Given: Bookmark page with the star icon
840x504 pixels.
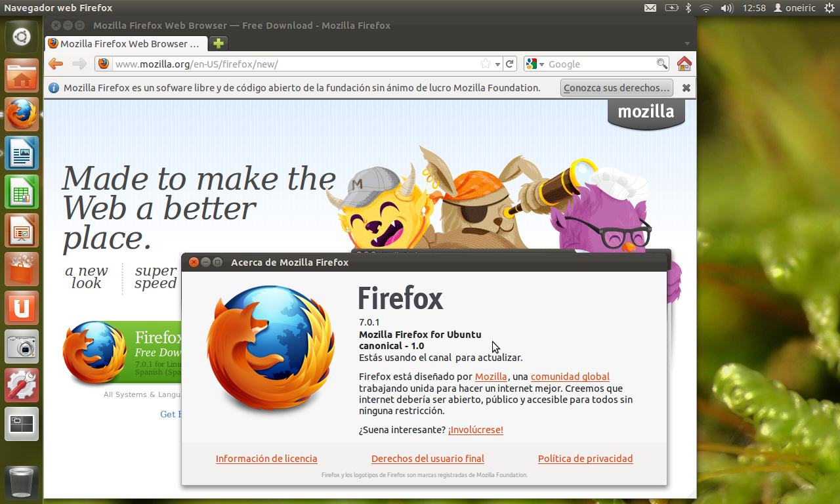Looking at the screenshot, I should [486, 64].
